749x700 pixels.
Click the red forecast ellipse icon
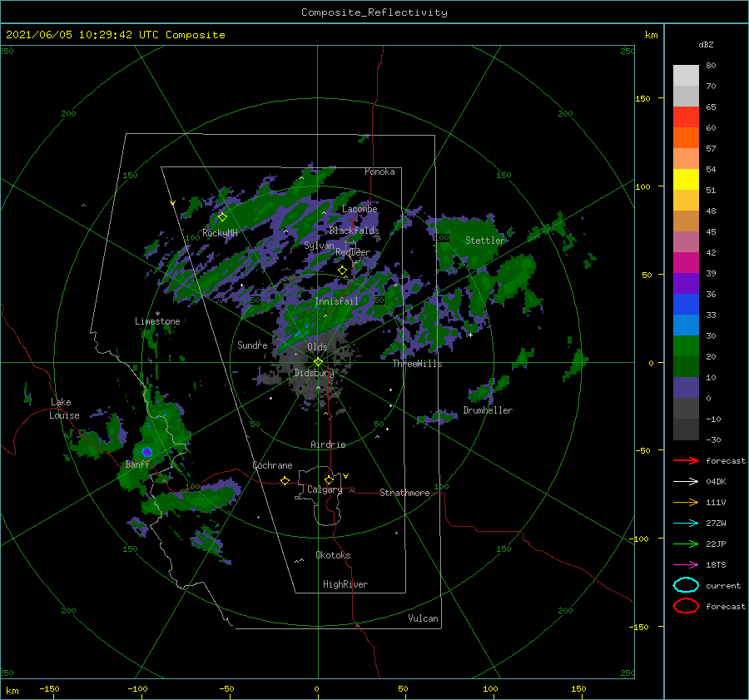(686, 606)
